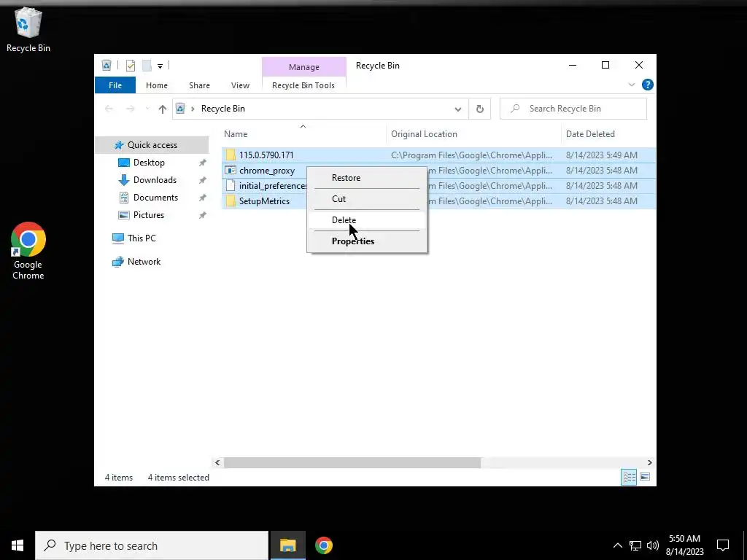Open the Google Chrome desktop shortcut

pos(28,251)
